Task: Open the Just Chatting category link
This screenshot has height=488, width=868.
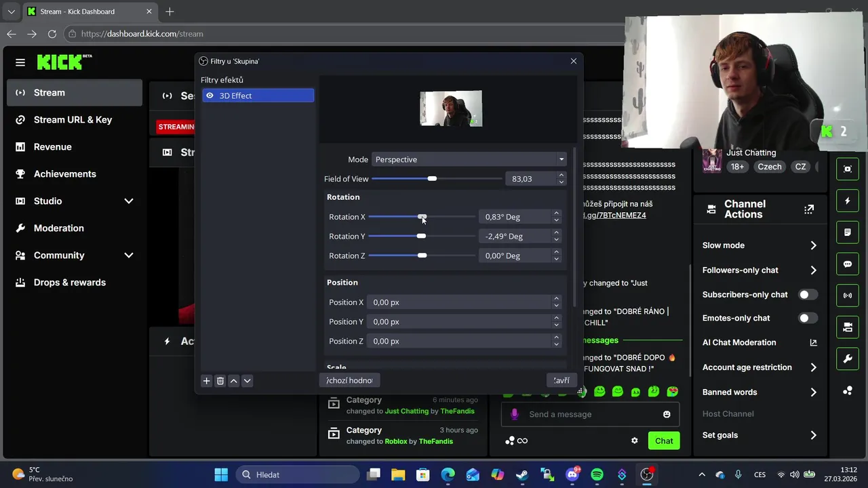Action: click(407, 411)
